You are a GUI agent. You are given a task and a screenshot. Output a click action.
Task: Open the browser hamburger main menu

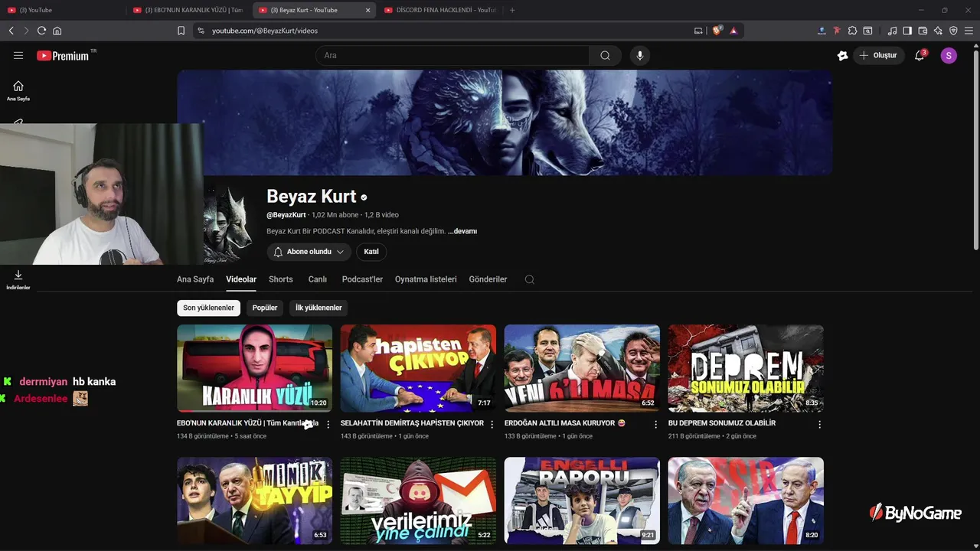click(x=969, y=31)
